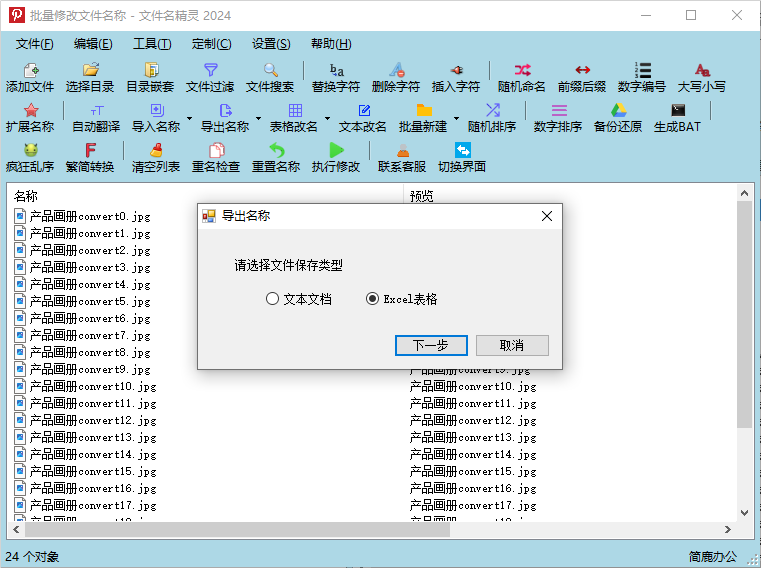Image resolution: width=761 pixels, height=568 pixels.
Task: Select the 替换字符 tool
Action: point(336,78)
